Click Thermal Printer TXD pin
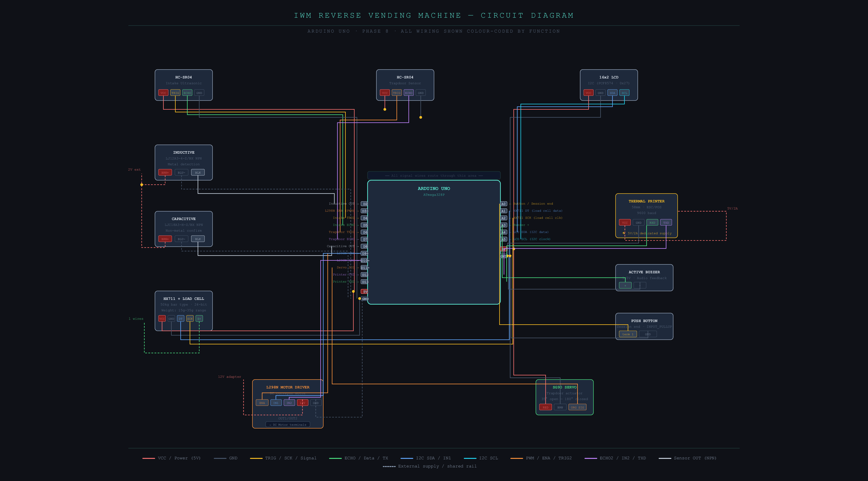The image size is (868, 481). tap(666, 222)
